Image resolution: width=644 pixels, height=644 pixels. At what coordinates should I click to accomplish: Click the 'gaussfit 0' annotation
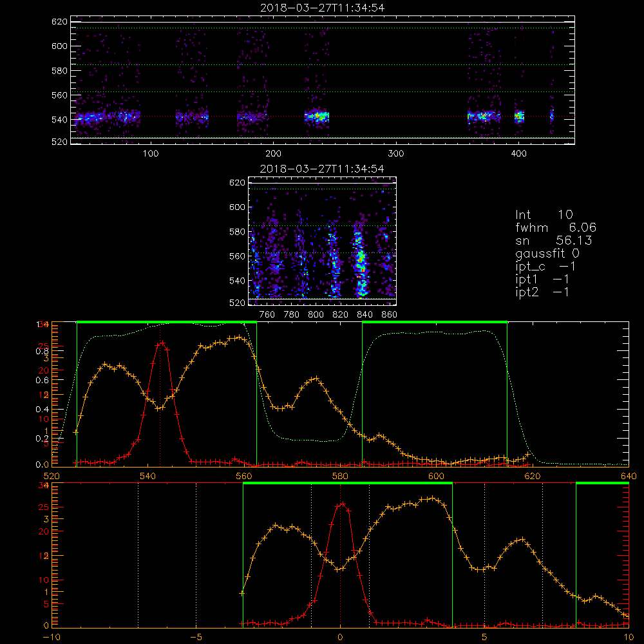point(547,253)
